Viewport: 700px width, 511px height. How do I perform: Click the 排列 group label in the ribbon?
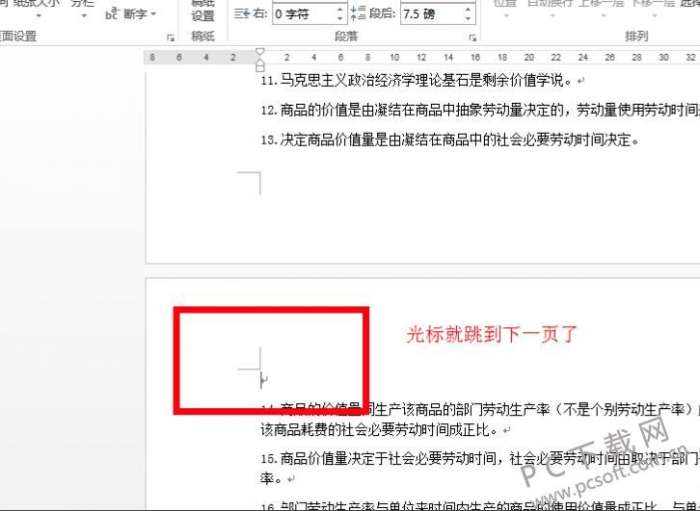[636, 36]
